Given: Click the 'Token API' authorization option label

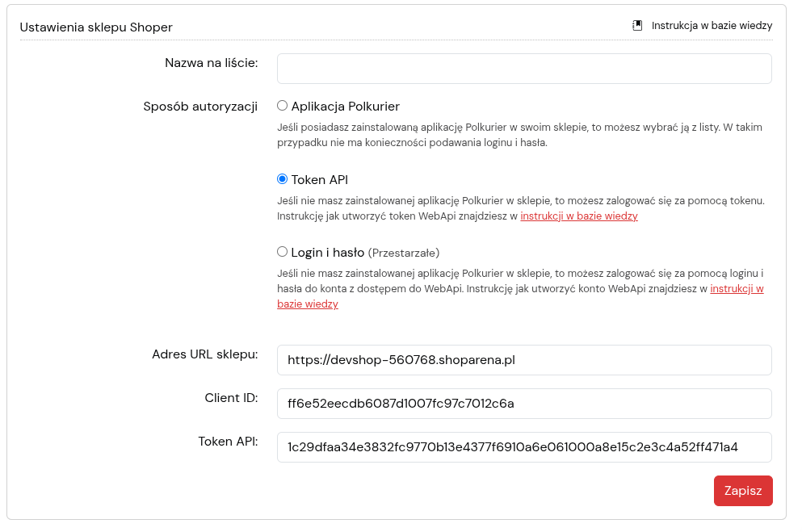Looking at the screenshot, I should tap(320, 180).
